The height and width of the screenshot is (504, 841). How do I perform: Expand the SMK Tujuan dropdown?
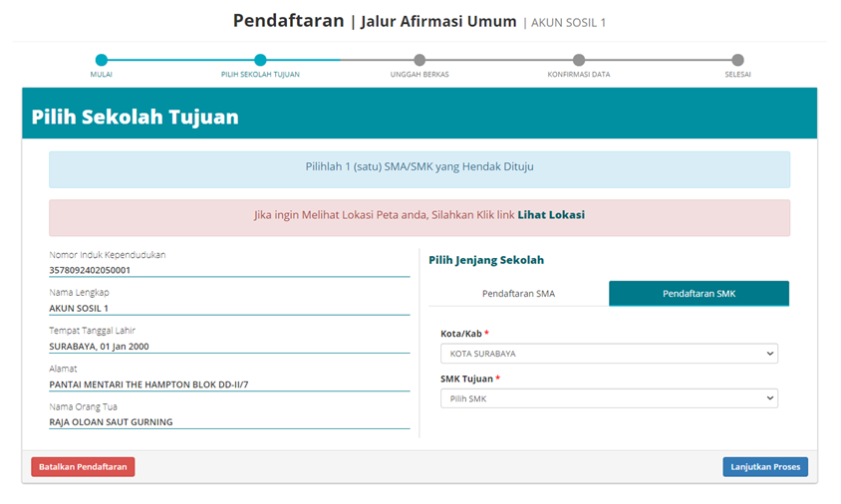click(x=609, y=398)
